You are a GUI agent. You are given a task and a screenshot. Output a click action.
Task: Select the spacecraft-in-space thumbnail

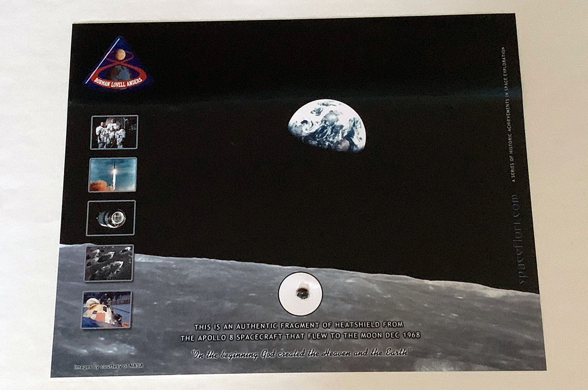tap(111, 218)
